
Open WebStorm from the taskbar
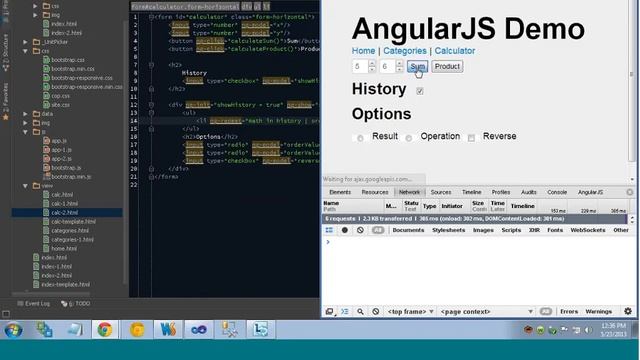tap(168, 329)
